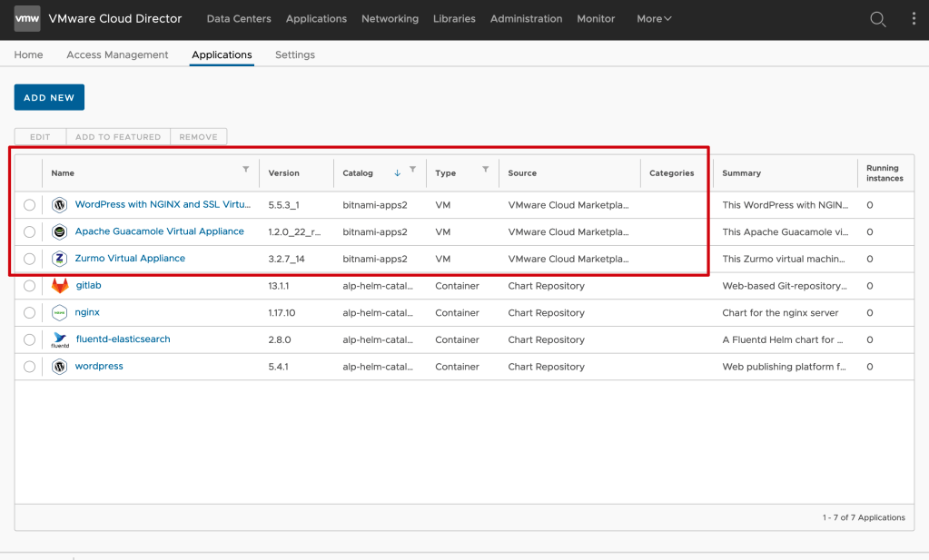
Task: Switch to the Settings tab
Action: pyautogui.click(x=295, y=54)
